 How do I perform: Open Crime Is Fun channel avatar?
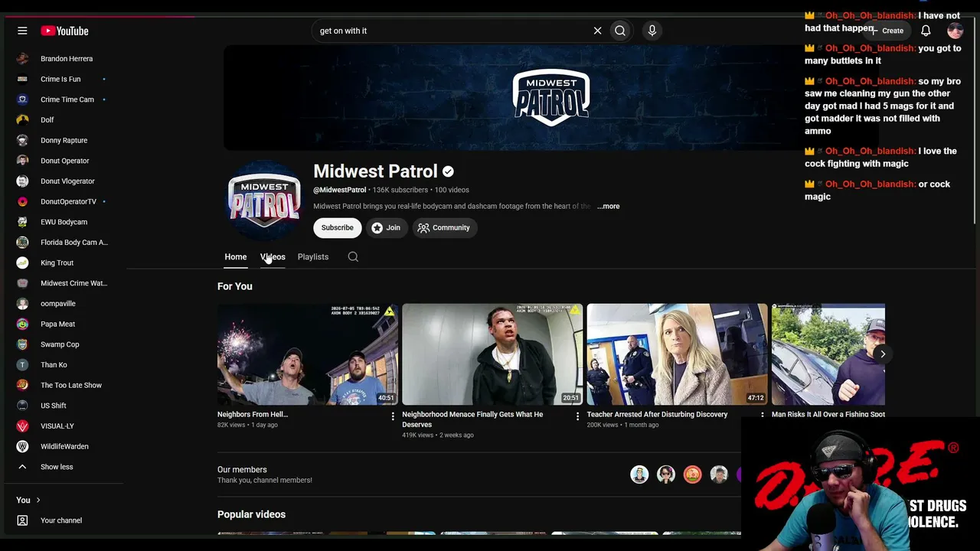[x=22, y=79]
